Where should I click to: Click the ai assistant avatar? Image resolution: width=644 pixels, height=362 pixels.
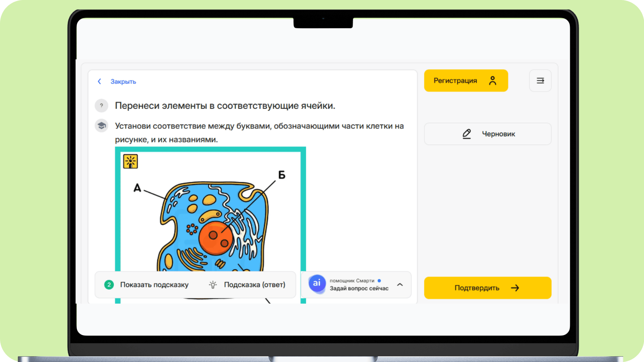[317, 283]
